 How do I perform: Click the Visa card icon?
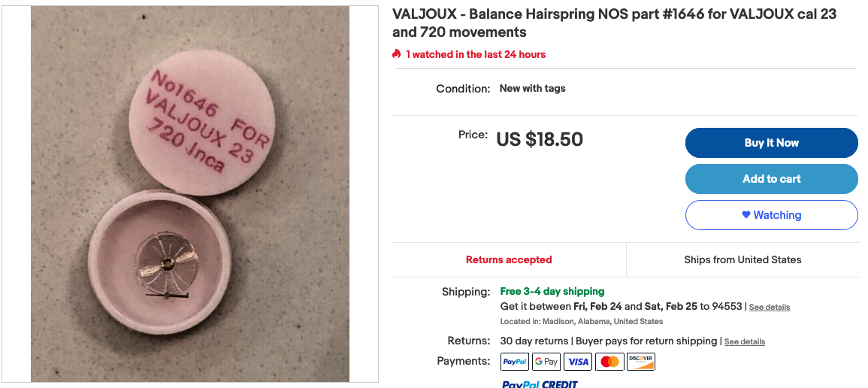[x=578, y=362]
